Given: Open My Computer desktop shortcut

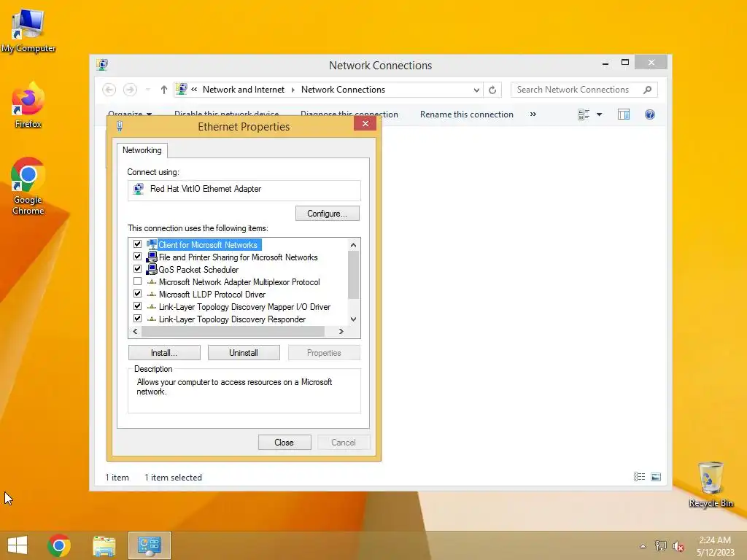Looking at the screenshot, I should click(28, 31).
